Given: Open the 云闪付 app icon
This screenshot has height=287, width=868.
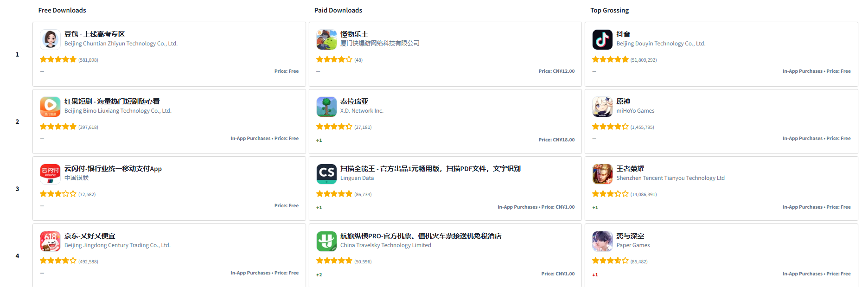Looking at the screenshot, I should coord(50,174).
